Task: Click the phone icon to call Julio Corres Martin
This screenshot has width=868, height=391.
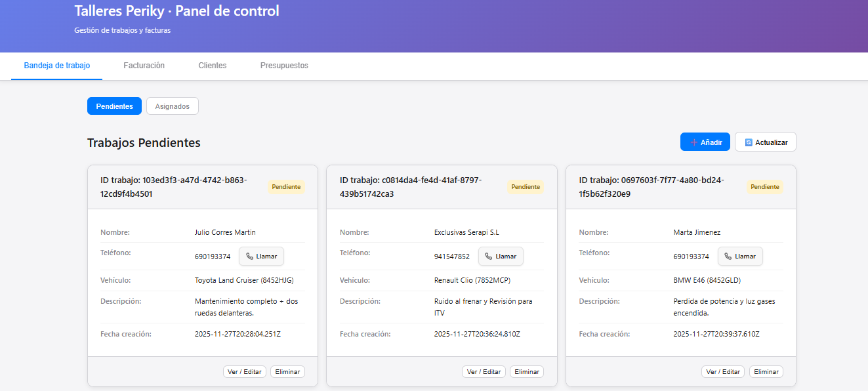Action: coord(249,256)
